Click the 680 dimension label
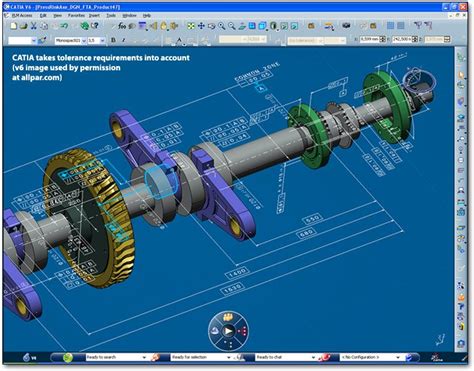This screenshot has width=474, height=371. click(306, 233)
